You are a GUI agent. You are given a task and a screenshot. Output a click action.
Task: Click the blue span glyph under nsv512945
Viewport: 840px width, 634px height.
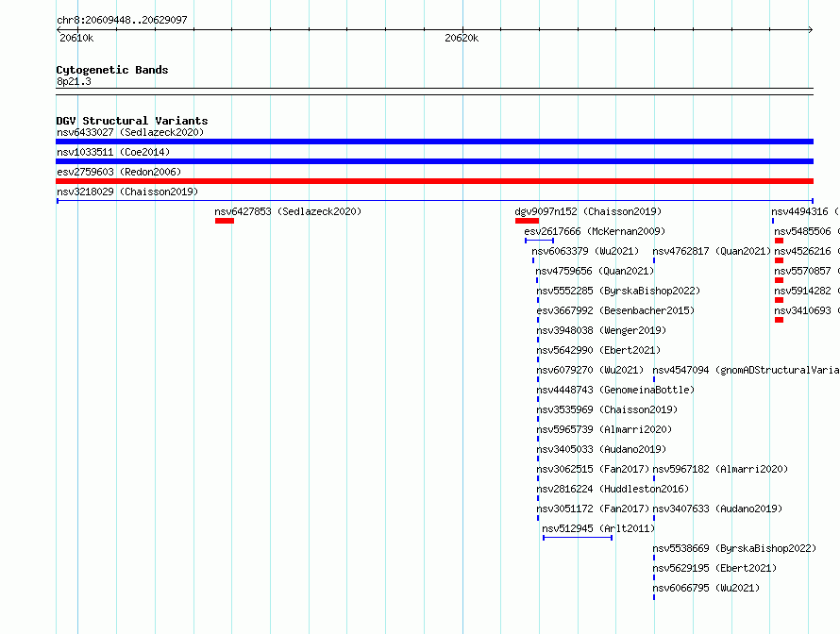(x=578, y=538)
